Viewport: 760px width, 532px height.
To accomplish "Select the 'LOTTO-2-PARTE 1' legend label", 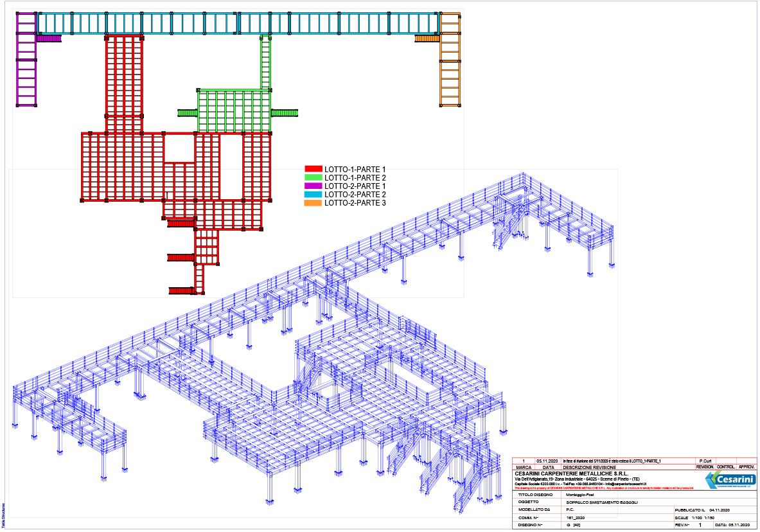I will click(x=355, y=186).
